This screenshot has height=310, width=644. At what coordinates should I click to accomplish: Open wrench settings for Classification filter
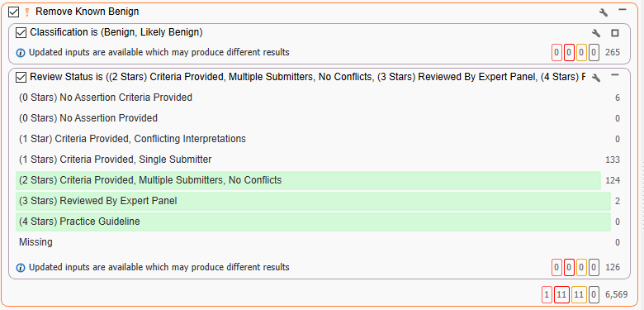595,33
